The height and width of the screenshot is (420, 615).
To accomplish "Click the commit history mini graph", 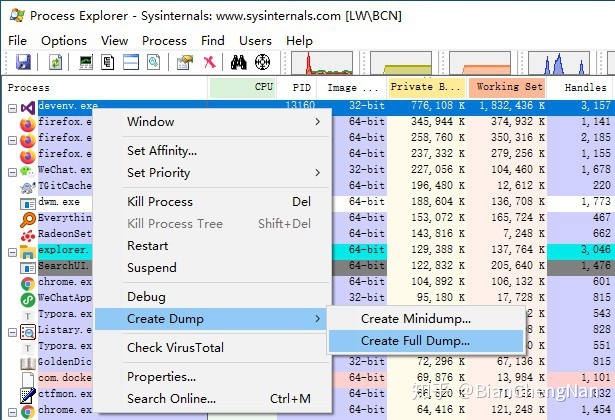I will (401, 62).
